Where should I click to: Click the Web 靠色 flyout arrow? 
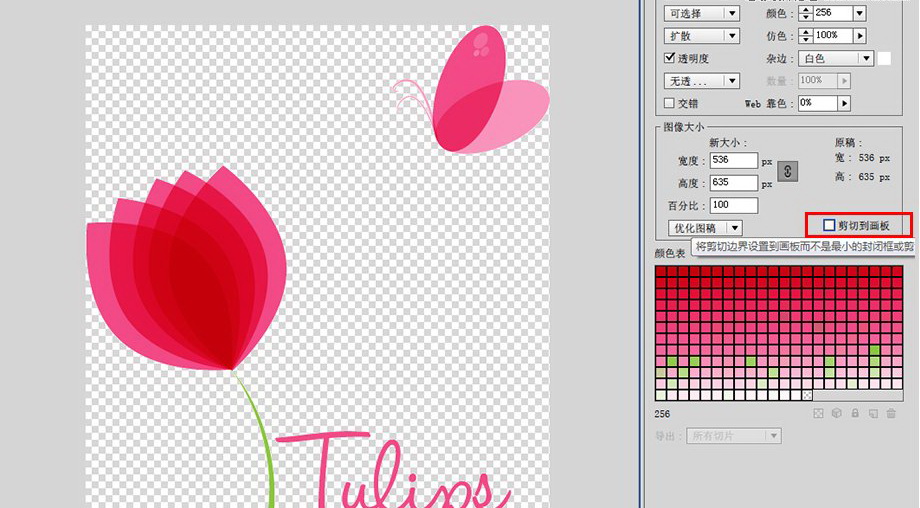[844, 103]
